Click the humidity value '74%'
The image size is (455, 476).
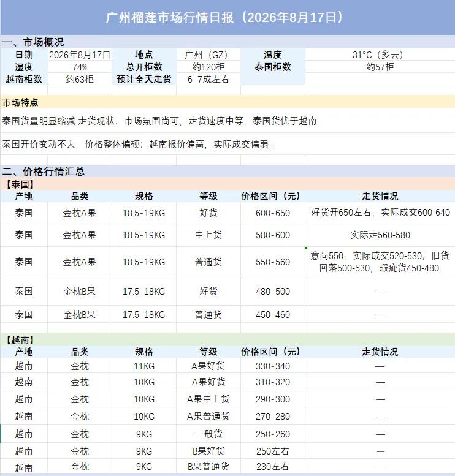(x=80, y=67)
